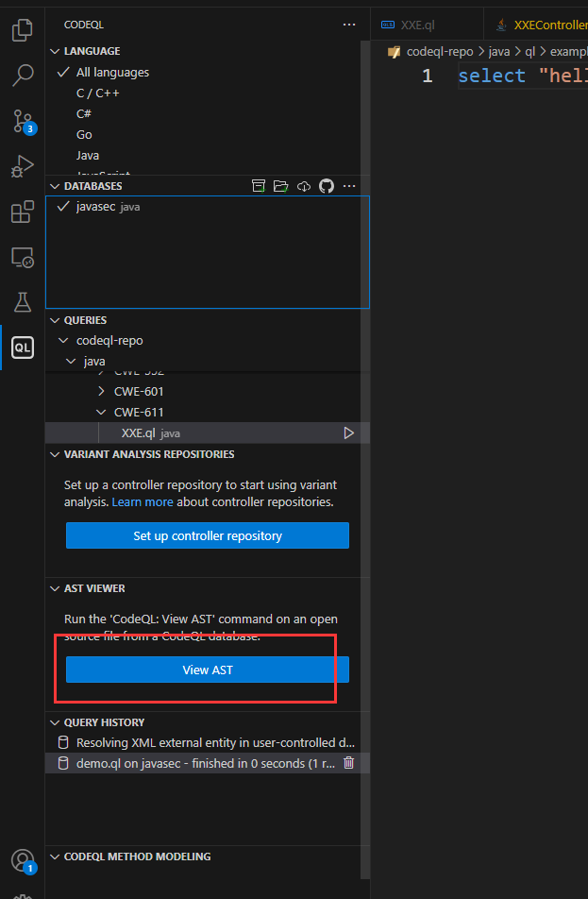Click the select keyword in editor
Image resolution: width=588 pixels, height=899 pixels.
492,76
